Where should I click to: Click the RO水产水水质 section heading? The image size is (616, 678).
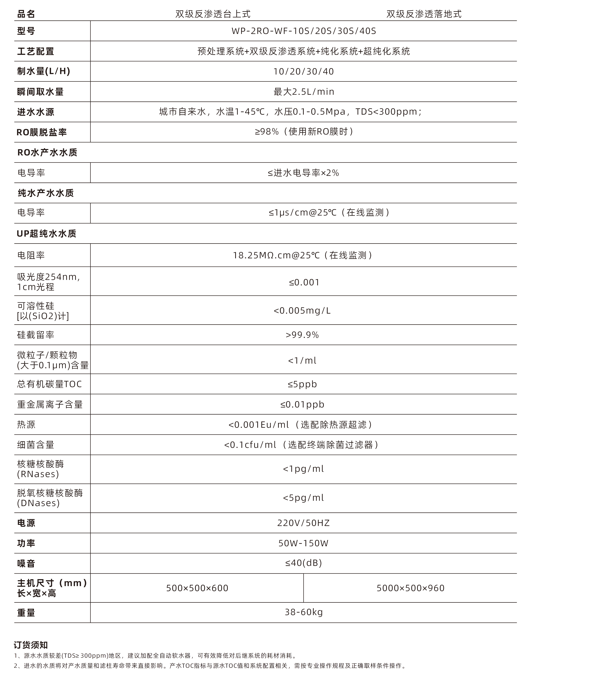point(47,152)
